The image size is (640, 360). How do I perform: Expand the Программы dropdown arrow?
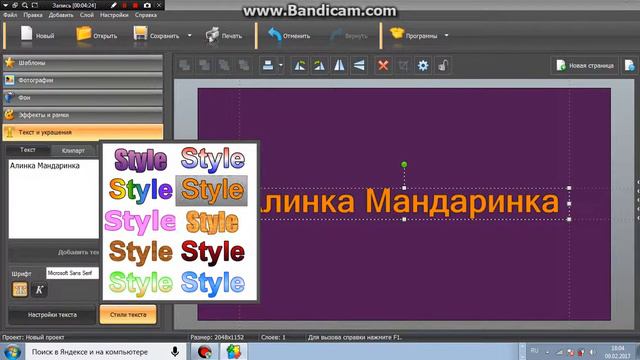(447, 36)
